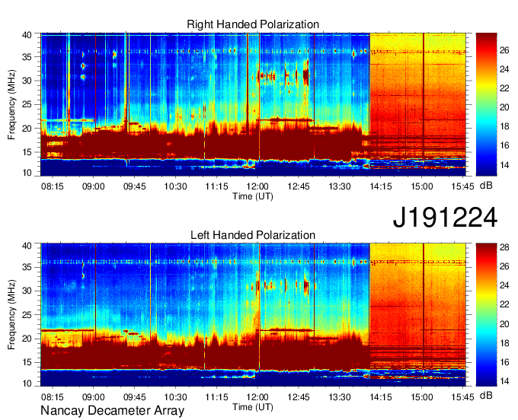Click 'Time (UT)' label under Right Handed plot
The image size is (518, 420).
[253, 196]
